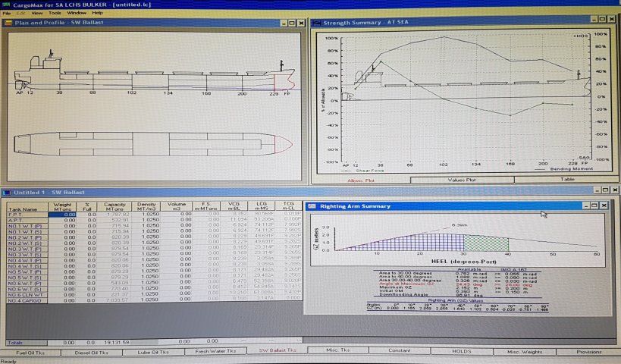Open the Misc. Weights tab
The height and width of the screenshot is (364, 621).
[525, 352]
